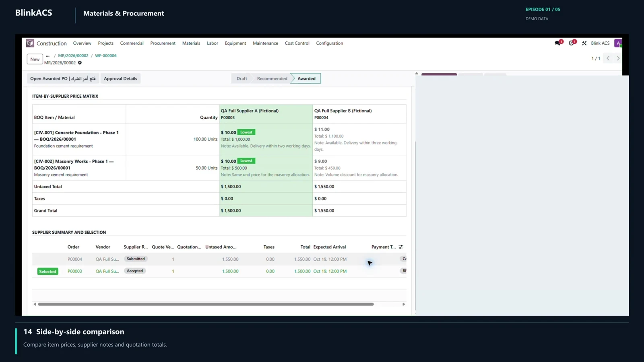
Task: Click QA Full Supplier B header cell
Action: 359,114
